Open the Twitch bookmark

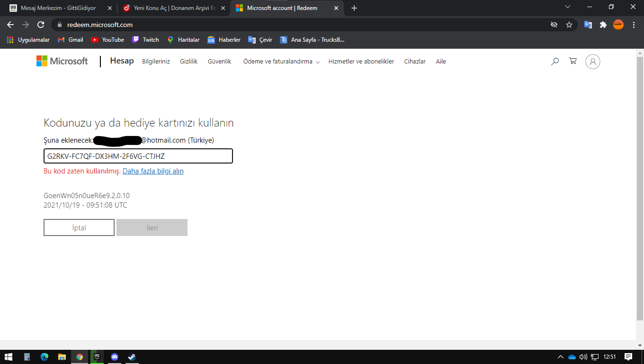145,40
